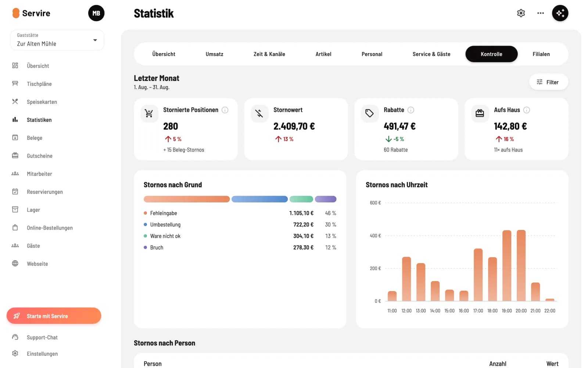This screenshot has width=588, height=368.
Task: Click the Support-Chat headset icon
Action: pyautogui.click(x=15, y=337)
